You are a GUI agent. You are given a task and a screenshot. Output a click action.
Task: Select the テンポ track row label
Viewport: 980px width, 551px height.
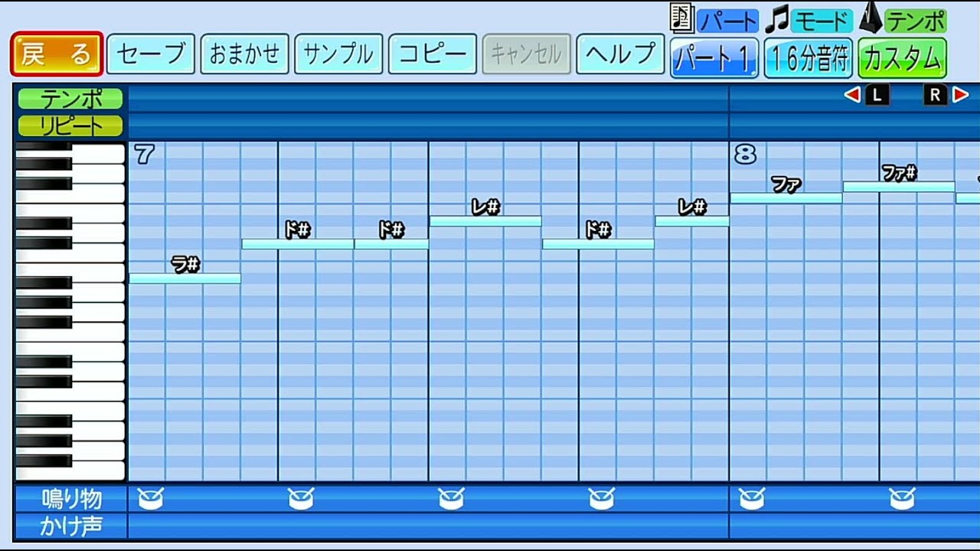tap(70, 99)
